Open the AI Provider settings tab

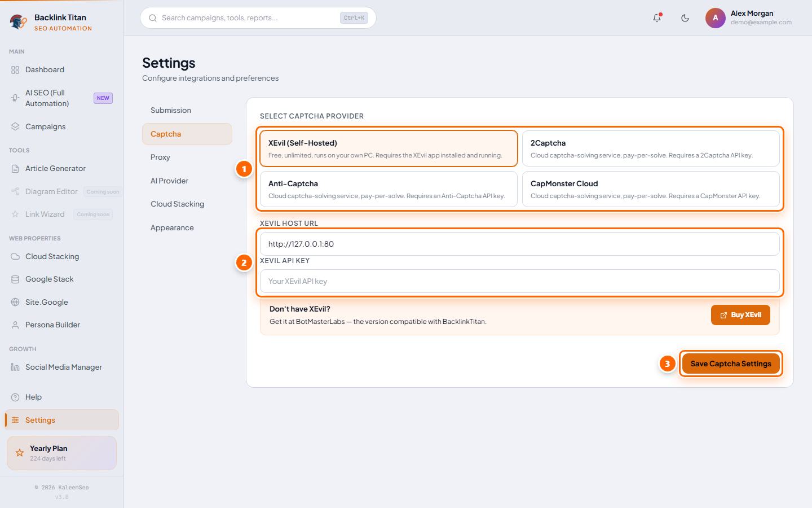click(x=187, y=181)
